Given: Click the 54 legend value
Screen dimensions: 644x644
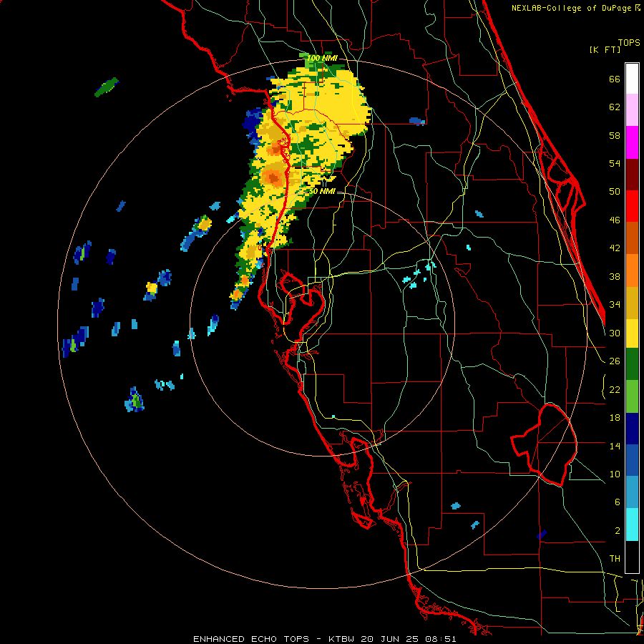Looking at the screenshot, I should click(615, 163).
